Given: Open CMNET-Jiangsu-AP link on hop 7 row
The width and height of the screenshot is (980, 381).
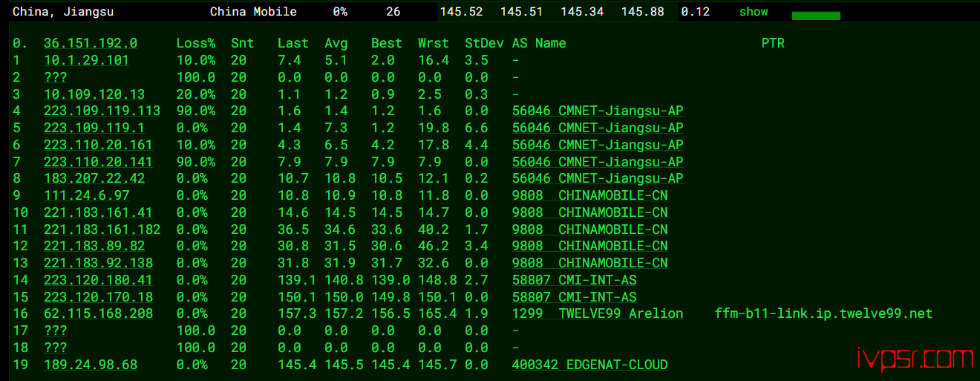Looking at the screenshot, I should [598, 162].
